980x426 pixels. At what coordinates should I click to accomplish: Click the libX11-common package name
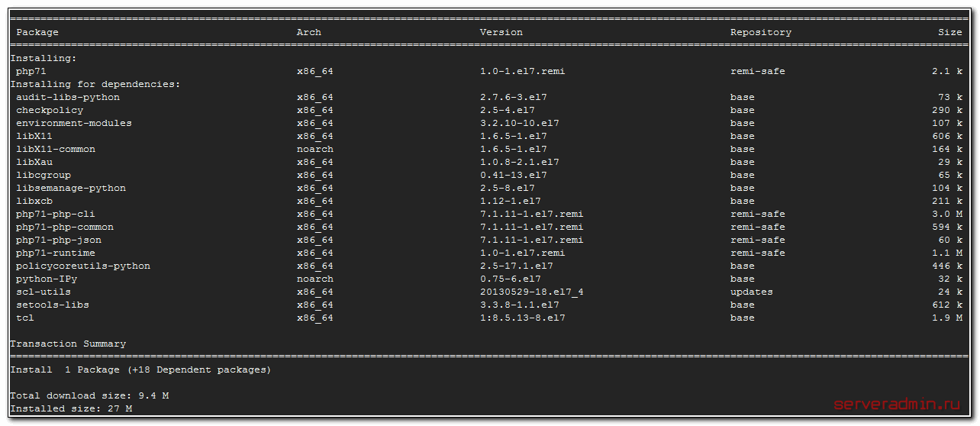tap(56, 149)
